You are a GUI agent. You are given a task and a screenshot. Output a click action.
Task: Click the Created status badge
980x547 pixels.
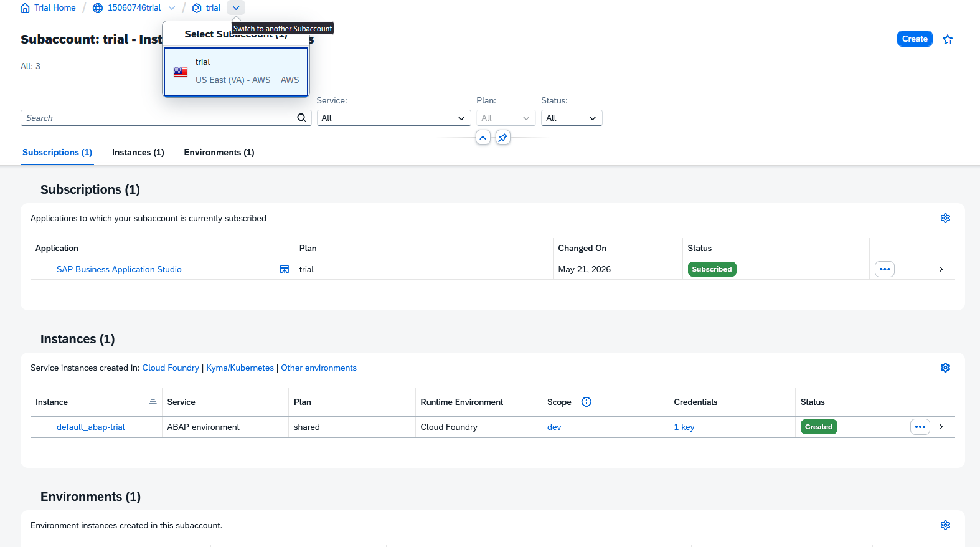click(x=819, y=427)
